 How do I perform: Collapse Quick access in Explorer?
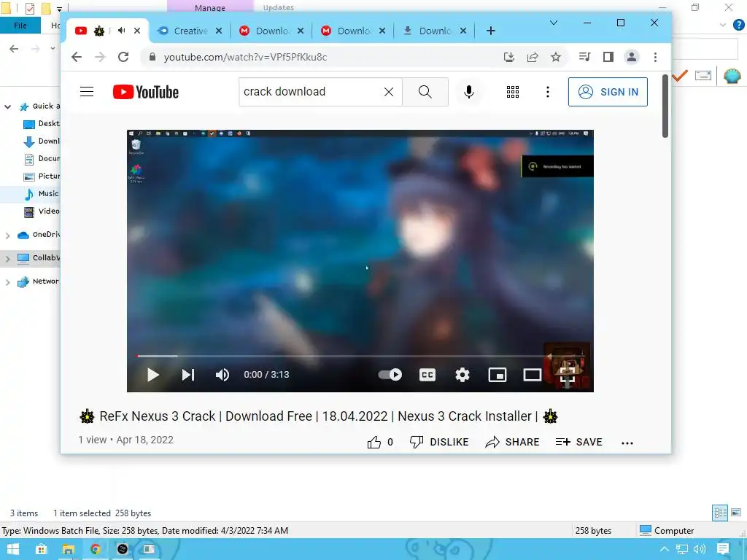[7, 106]
